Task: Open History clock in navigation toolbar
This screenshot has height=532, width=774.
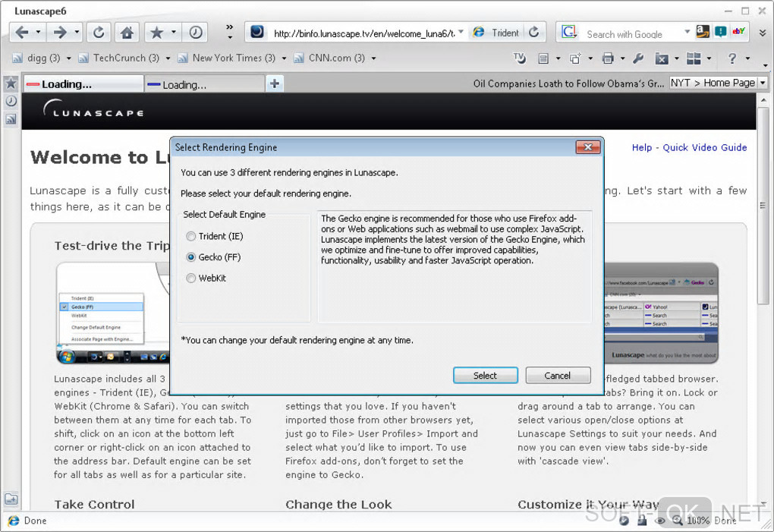Action: [x=196, y=33]
